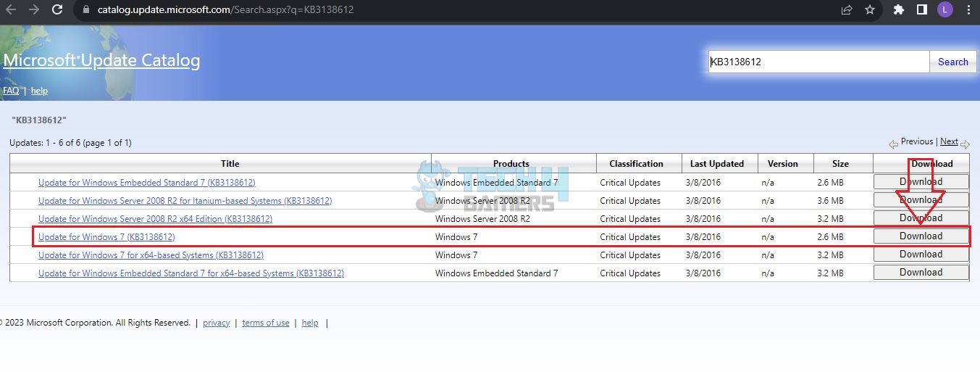Go to the Next results page link
Screen dimensions: 980x372
[949, 141]
